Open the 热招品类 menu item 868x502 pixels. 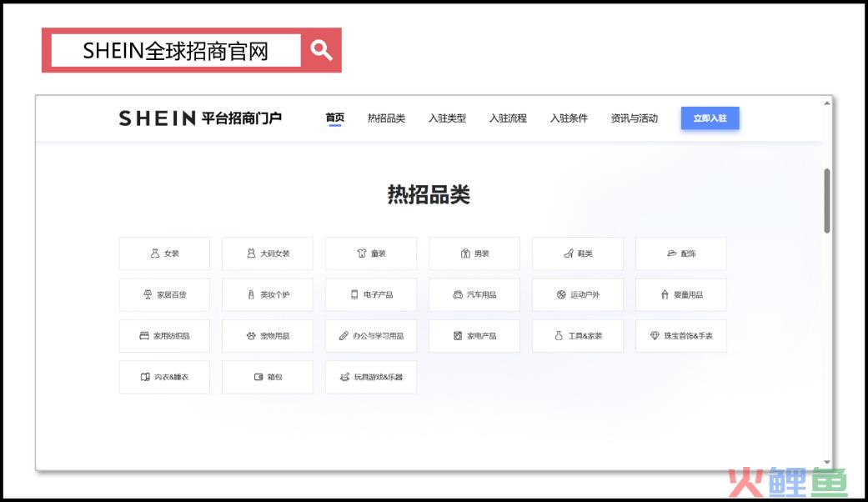coord(386,118)
